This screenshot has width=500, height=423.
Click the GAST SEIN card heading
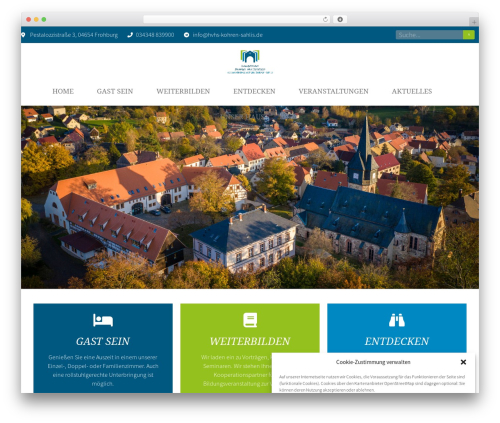(x=103, y=341)
